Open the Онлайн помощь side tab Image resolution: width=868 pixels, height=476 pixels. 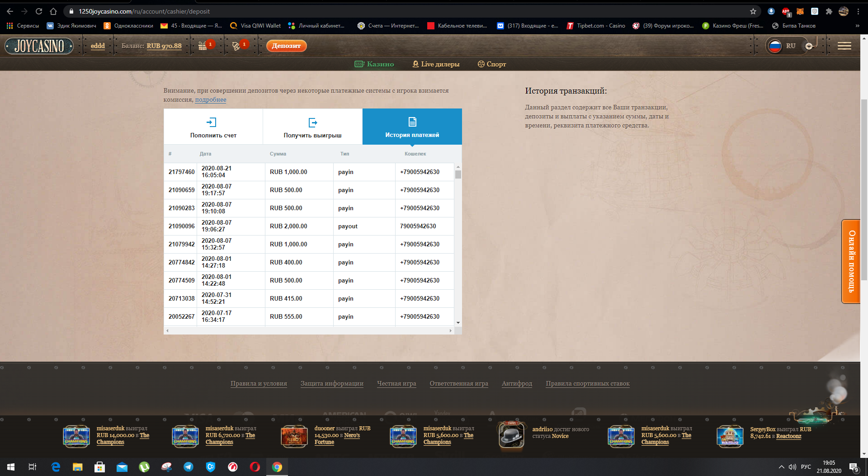click(x=851, y=261)
